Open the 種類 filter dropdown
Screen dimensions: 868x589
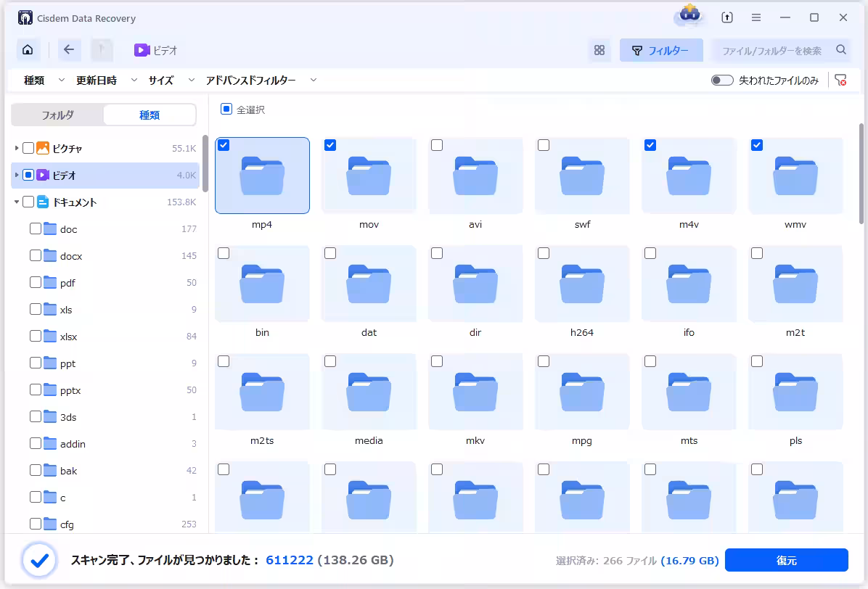[x=44, y=81]
